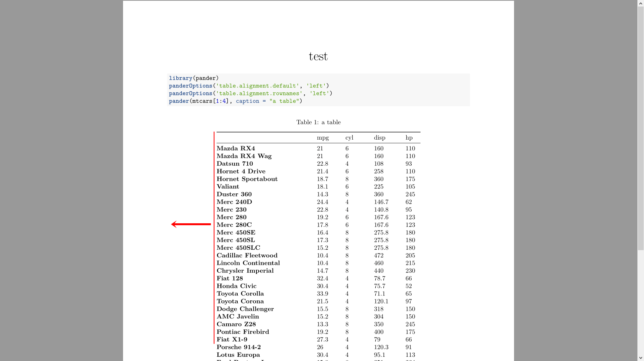Viewport: 644px width, 361px height.
Task: Click the document title 'test'
Action: 318,56
